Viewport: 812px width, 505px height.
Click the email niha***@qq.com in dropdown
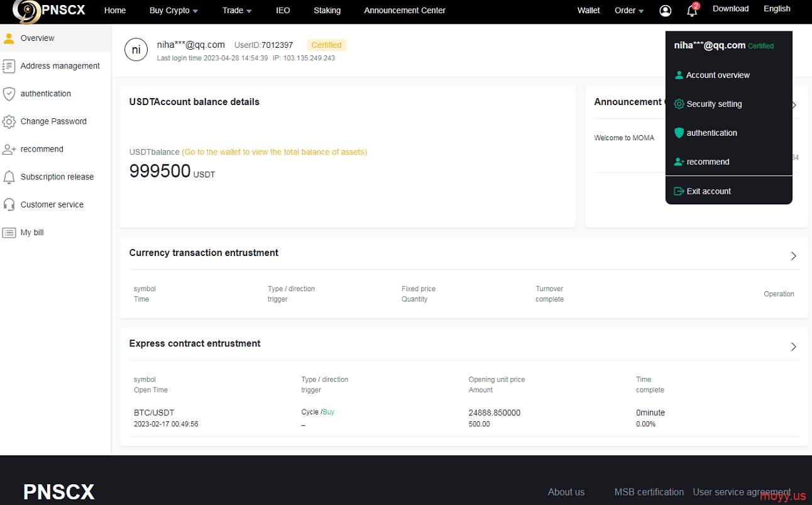coord(710,45)
